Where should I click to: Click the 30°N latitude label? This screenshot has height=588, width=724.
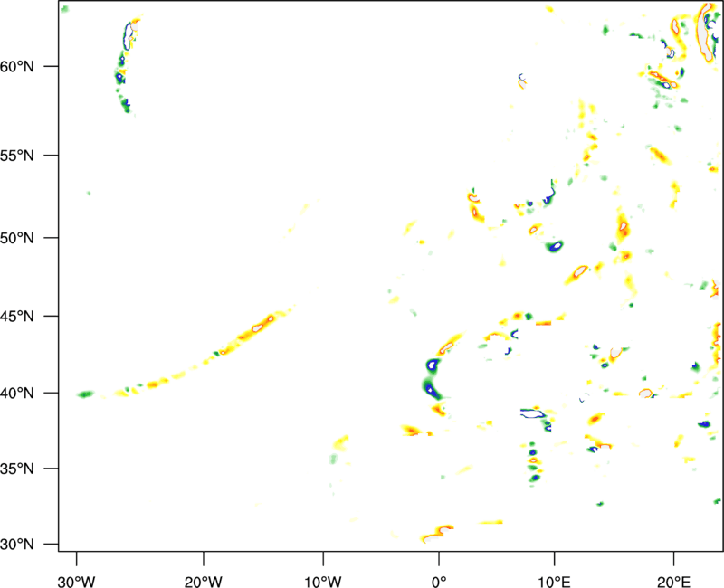[x=17, y=545]
